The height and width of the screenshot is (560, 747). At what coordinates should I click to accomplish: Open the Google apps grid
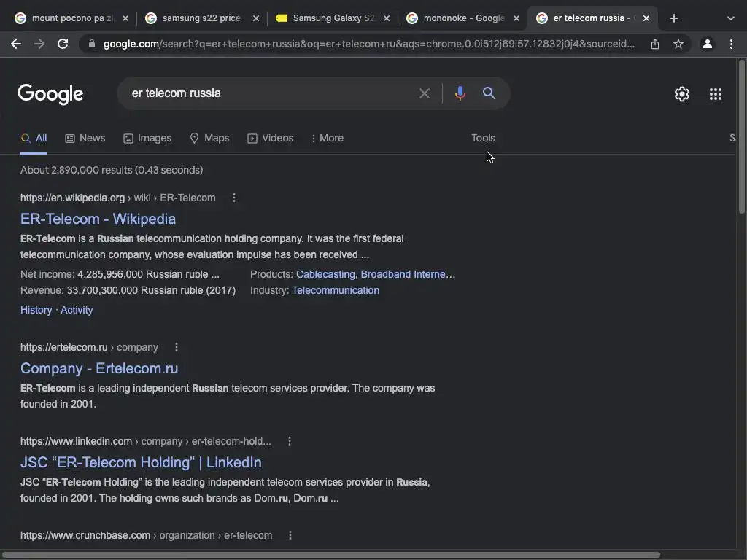pos(716,94)
